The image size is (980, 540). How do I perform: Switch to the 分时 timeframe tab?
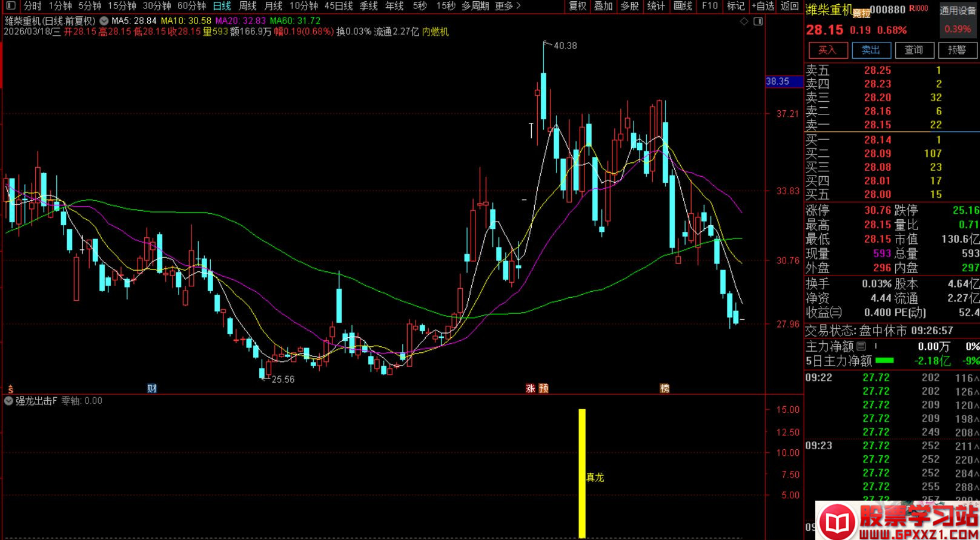tap(33, 6)
